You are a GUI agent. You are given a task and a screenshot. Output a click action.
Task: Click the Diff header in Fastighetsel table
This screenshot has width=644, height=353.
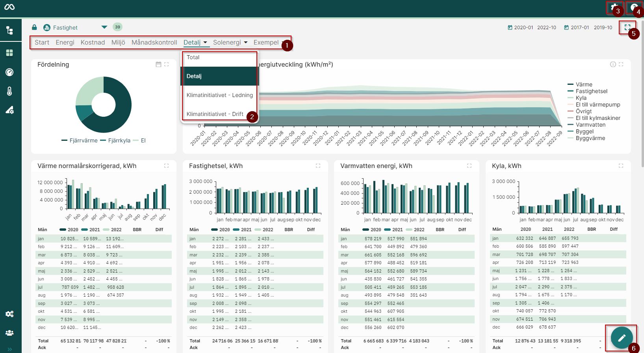click(x=311, y=230)
